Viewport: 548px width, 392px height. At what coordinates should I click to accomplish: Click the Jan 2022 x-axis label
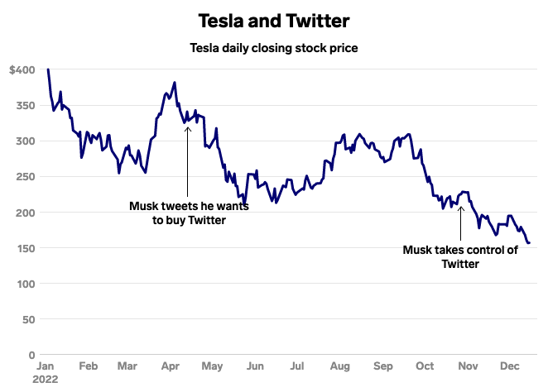(x=46, y=372)
